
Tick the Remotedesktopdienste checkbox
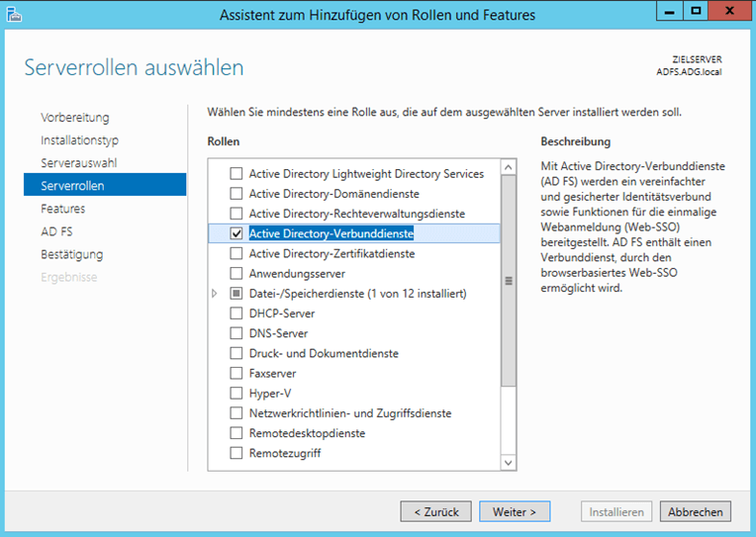236,433
